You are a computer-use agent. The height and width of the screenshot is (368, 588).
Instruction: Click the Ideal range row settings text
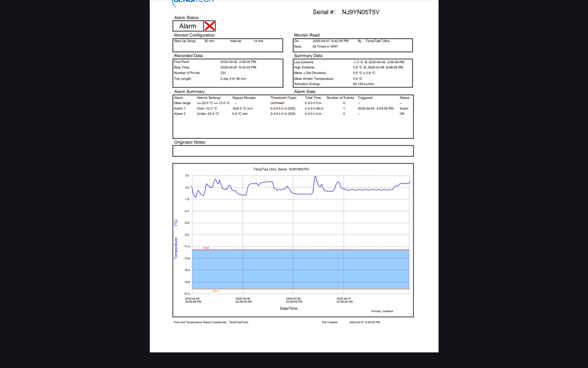tap(213, 103)
